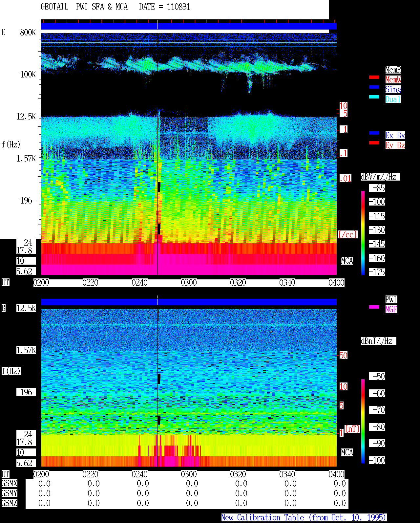The width and height of the screenshot is (420, 523).
Task: Click the blue mode bar above the B spectrogram
Action: (x=189, y=302)
